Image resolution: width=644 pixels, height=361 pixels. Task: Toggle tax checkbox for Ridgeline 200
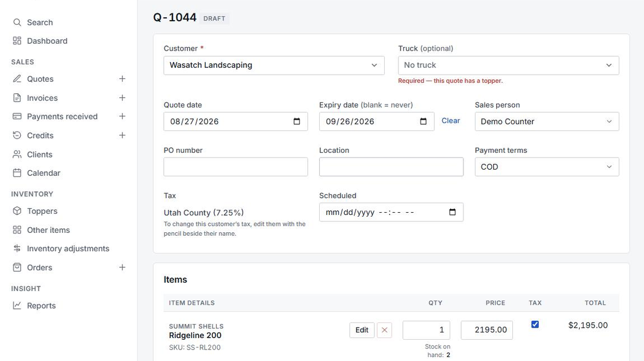[535, 324]
